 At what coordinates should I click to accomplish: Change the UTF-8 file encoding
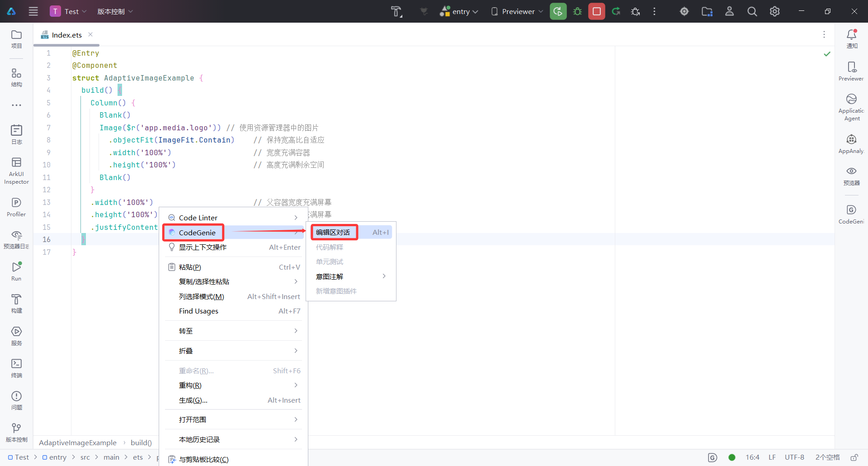tap(794, 457)
